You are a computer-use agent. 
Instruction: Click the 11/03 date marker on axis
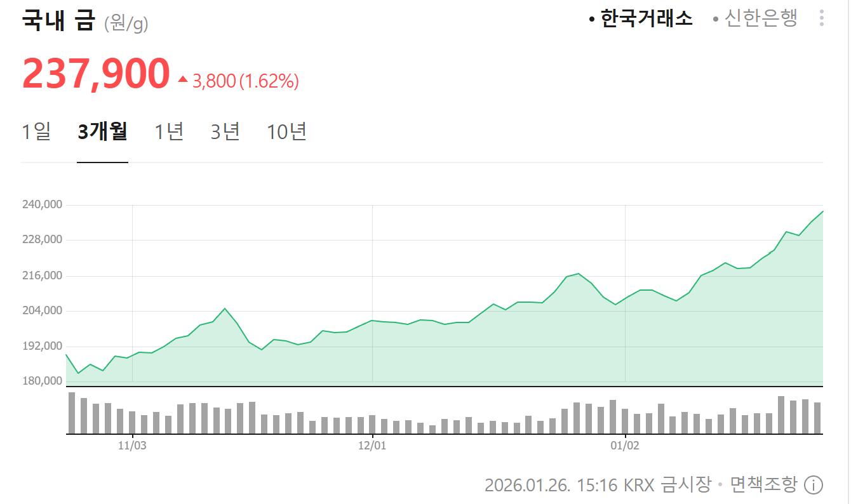click(132, 446)
